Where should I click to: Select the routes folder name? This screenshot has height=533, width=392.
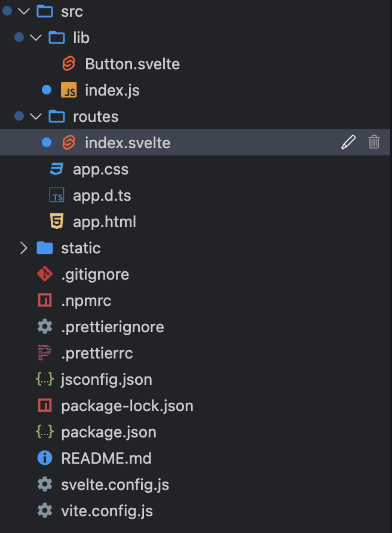pos(96,117)
